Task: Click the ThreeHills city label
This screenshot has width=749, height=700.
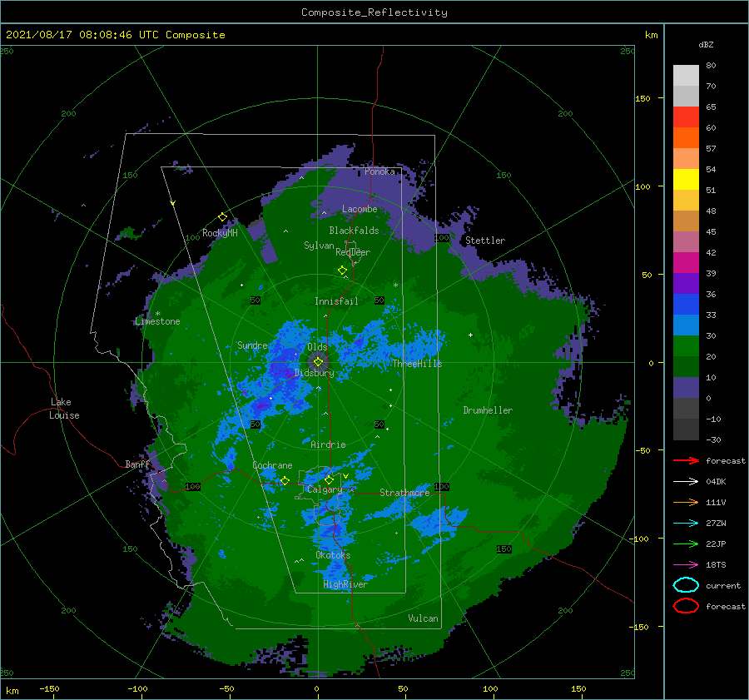Action: (418, 364)
